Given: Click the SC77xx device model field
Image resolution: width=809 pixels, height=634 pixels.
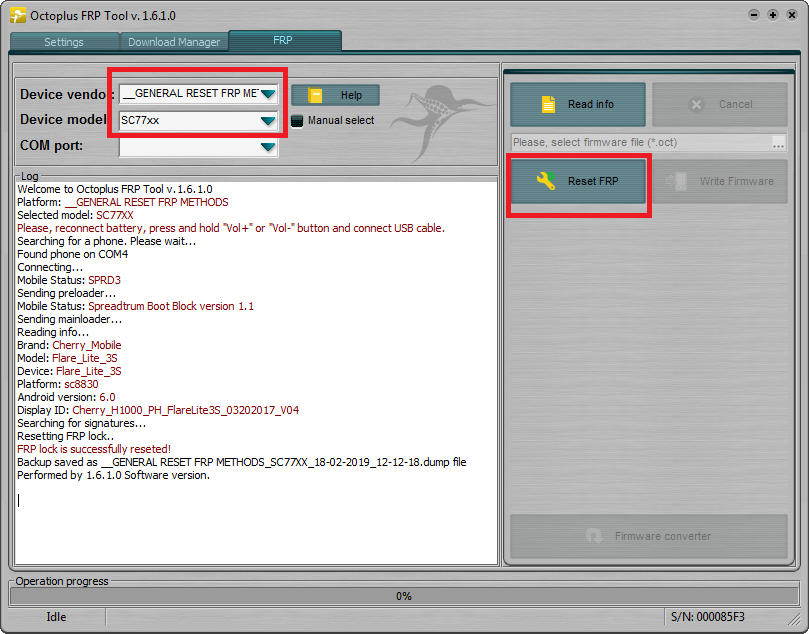Looking at the screenshot, I should point(199,121).
